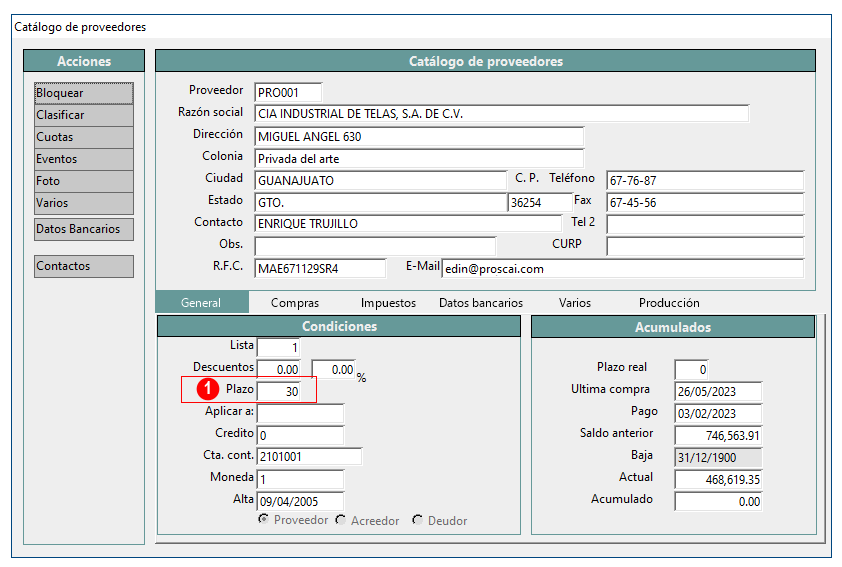The width and height of the screenshot is (842, 567).
Task: Click the Saldo anterior field 746,563.91
Action: [x=718, y=435]
